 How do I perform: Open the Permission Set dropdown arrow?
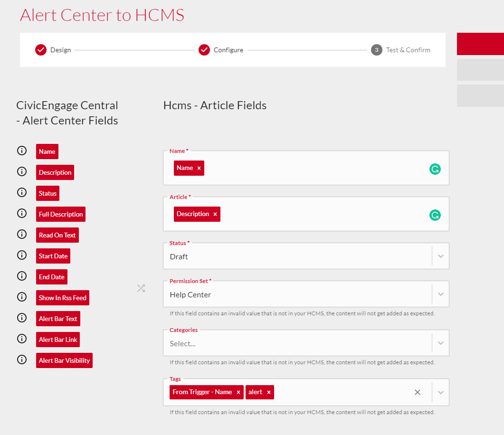pos(441,294)
